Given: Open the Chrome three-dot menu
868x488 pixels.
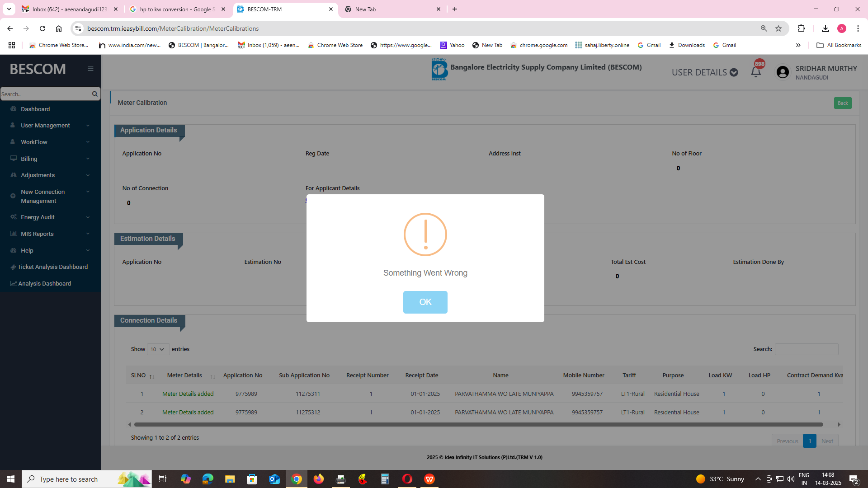Looking at the screenshot, I should pos(858,28).
